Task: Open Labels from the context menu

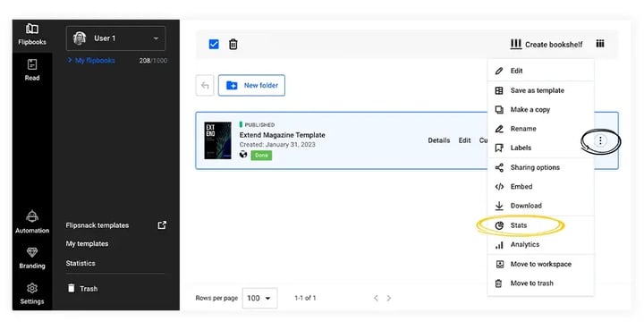Action: 540,148
